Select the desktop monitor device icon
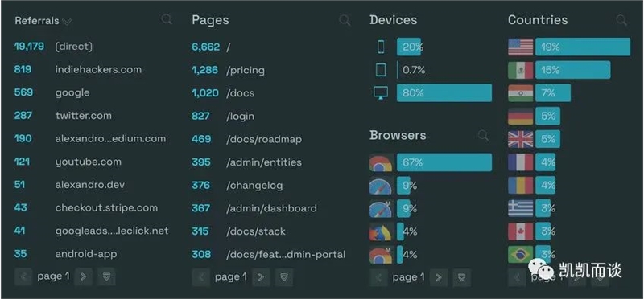The image size is (644, 299). point(381,93)
